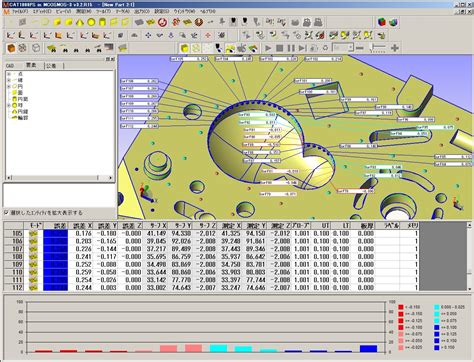Viewport: 474px width, 362px height.
Task: Click the yellow sphere element icon
Action: coord(91,22)
